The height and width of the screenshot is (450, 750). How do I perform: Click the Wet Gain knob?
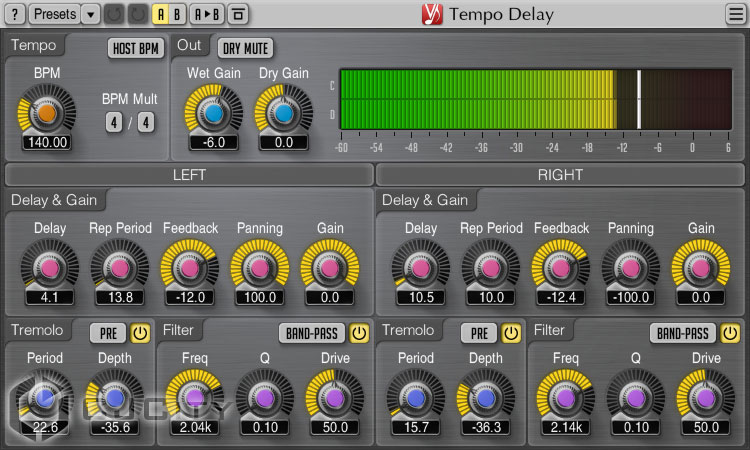point(213,113)
